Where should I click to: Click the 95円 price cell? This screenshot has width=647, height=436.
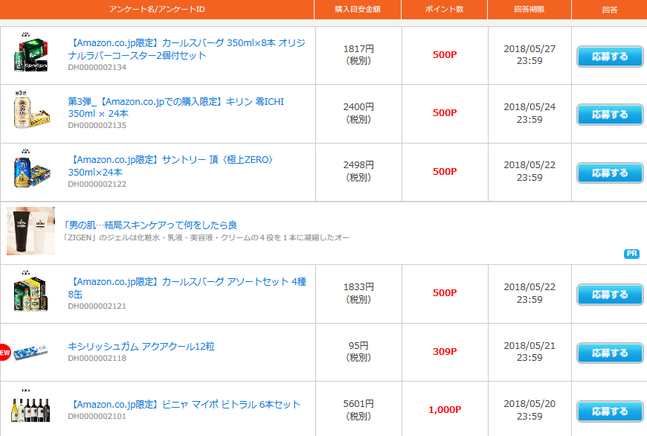click(359, 351)
